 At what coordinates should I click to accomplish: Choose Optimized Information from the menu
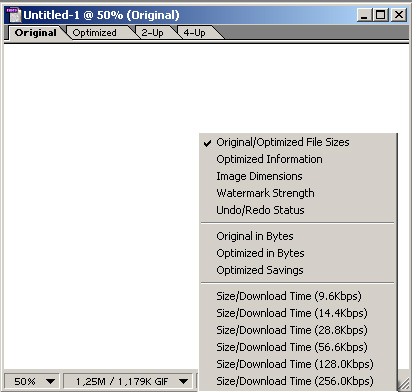tap(298, 159)
